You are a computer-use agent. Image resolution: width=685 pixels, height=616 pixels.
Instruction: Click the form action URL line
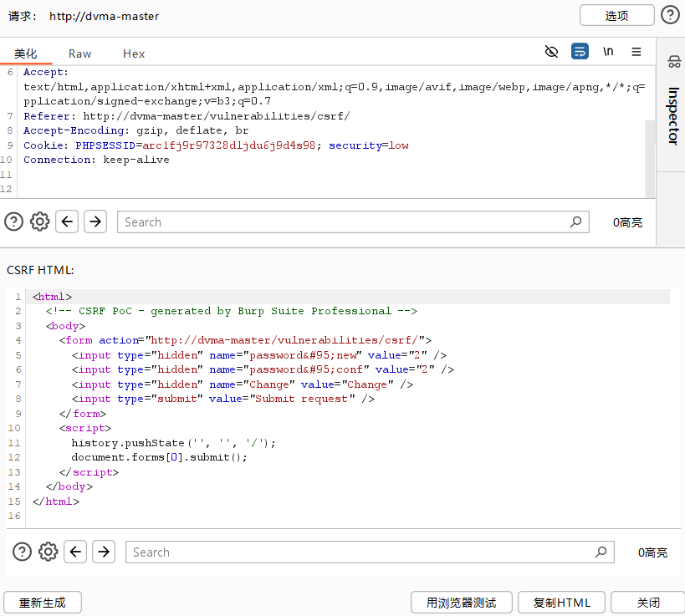point(246,340)
